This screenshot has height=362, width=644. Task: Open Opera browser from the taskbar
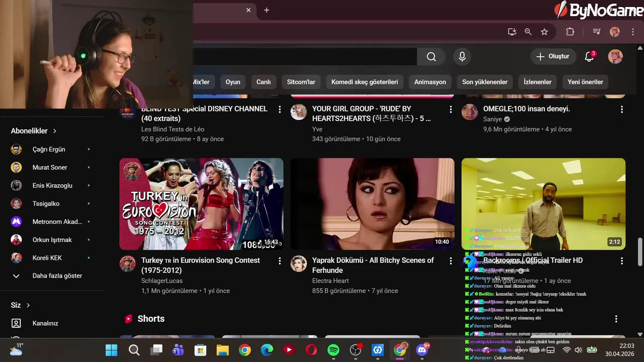[x=311, y=350]
